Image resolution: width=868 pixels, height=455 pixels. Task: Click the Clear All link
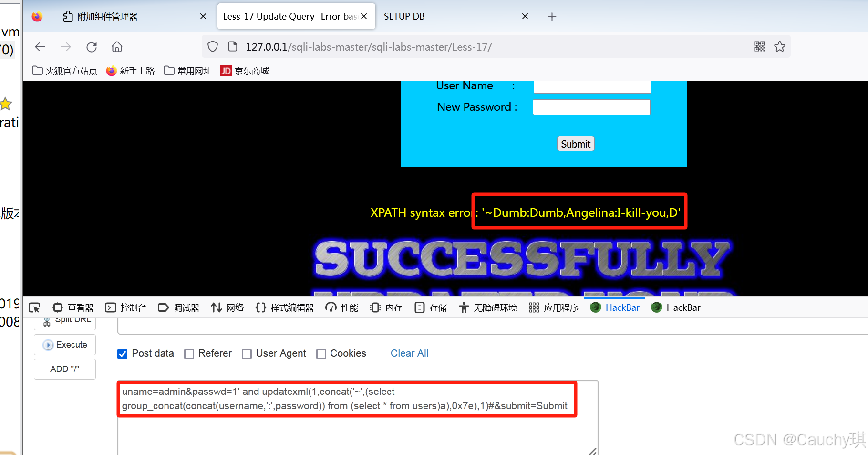[x=409, y=353]
